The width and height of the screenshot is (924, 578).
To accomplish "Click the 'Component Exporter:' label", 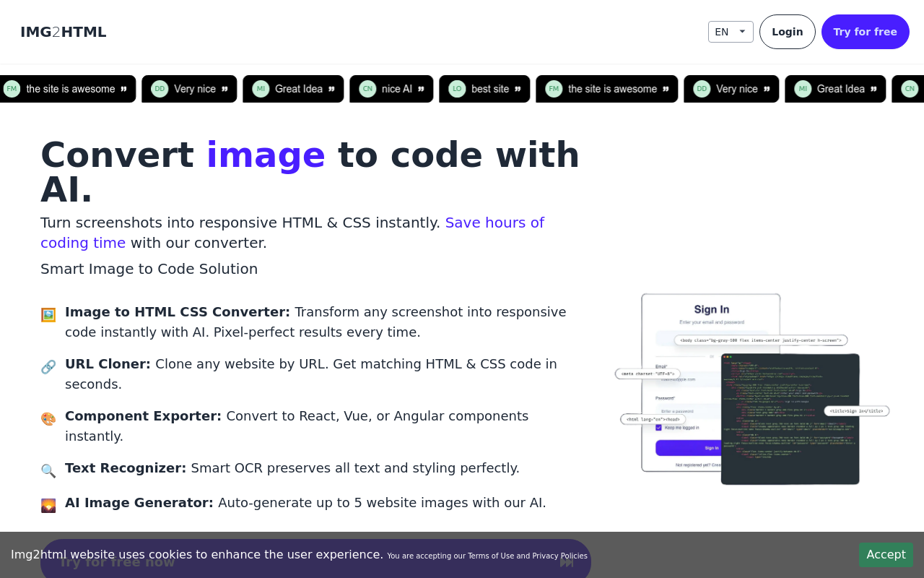I will pyautogui.click(x=143, y=416).
